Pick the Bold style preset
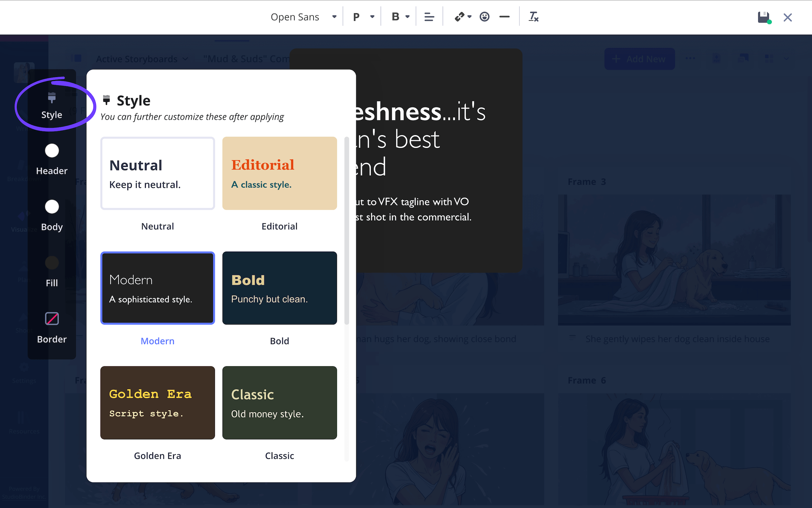 pos(279,288)
